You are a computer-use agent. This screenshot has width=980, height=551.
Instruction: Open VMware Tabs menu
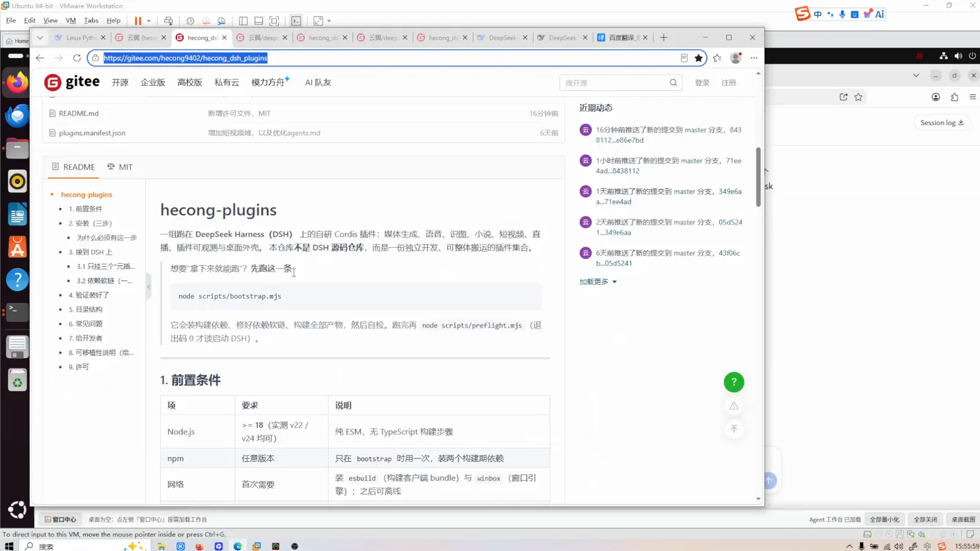point(91,20)
